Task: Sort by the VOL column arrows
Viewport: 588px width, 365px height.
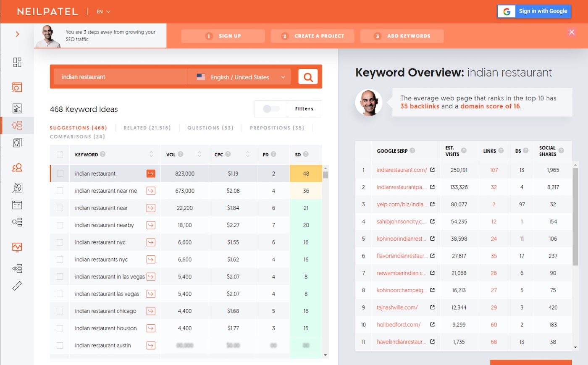Action: 199,155
